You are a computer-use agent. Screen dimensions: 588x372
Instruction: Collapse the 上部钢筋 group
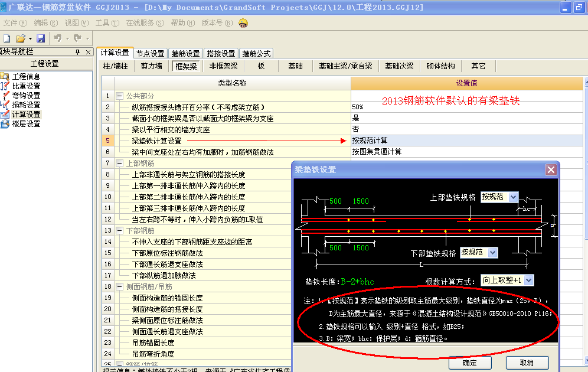pos(119,163)
